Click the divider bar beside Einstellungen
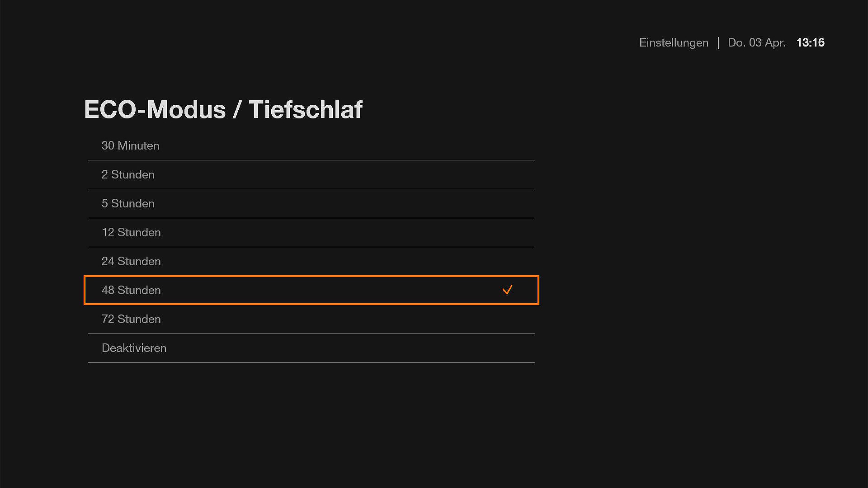The height and width of the screenshot is (488, 868). pos(718,42)
